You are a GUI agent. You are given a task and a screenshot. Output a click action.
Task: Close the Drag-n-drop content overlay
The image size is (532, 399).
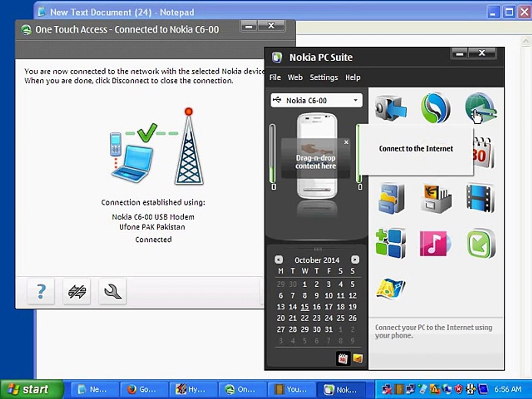(346, 142)
